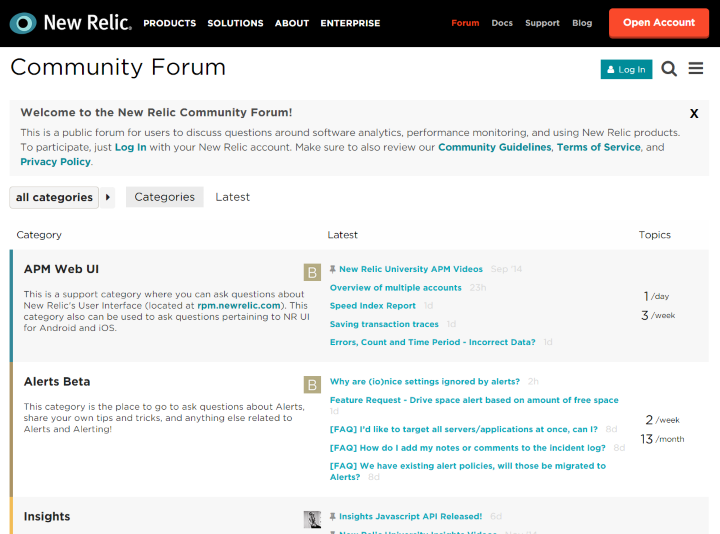Click the teal Log In button
The height and width of the screenshot is (534, 720).
point(626,69)
